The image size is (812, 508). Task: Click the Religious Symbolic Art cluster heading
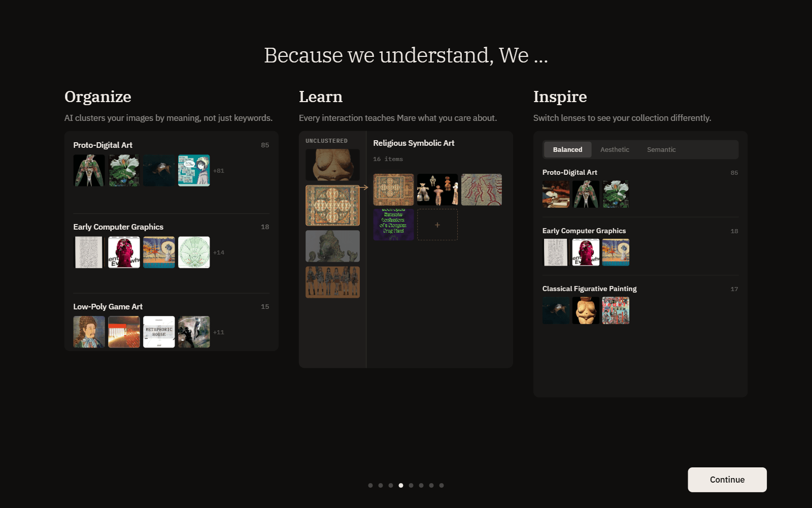pyautogui.click(x=414, y=143)
